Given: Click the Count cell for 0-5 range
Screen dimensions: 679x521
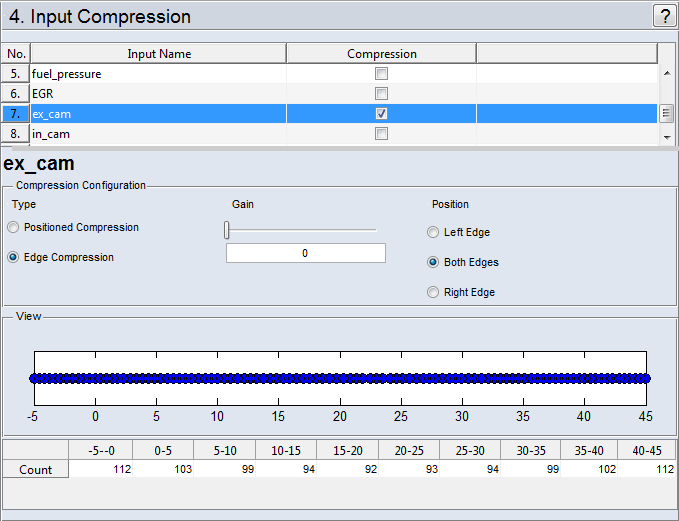Looking at the screenshot, I should point(163,469).
